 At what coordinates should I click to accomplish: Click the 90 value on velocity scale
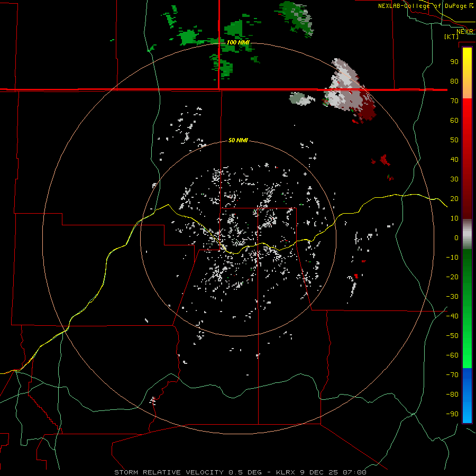tap(454, 62)
